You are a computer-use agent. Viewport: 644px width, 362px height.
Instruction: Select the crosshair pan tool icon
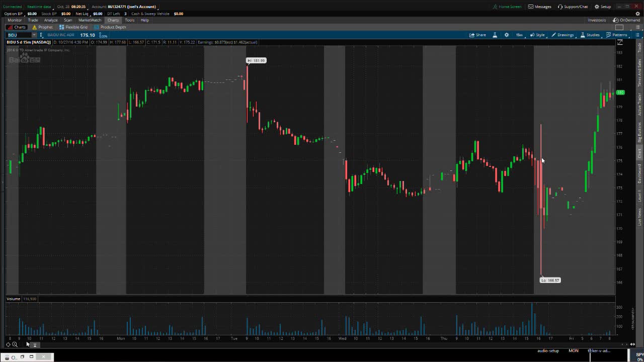(x=8, y=344)
